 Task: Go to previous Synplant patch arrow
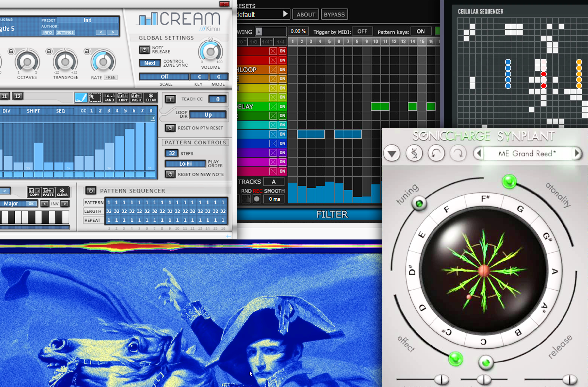tap(479, 153)
